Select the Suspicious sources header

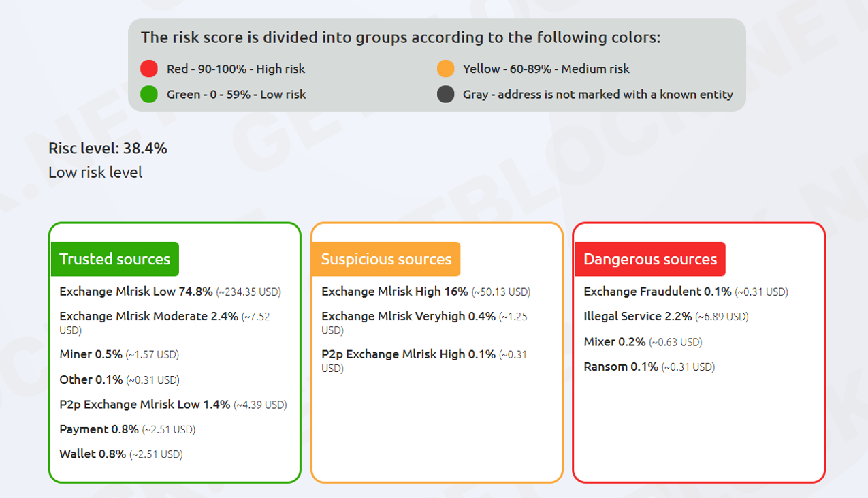tap(386, 259)
